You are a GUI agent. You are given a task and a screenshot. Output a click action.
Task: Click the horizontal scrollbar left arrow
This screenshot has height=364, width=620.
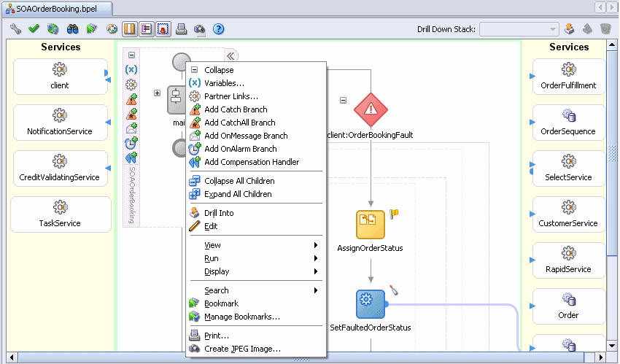(12, 357)
